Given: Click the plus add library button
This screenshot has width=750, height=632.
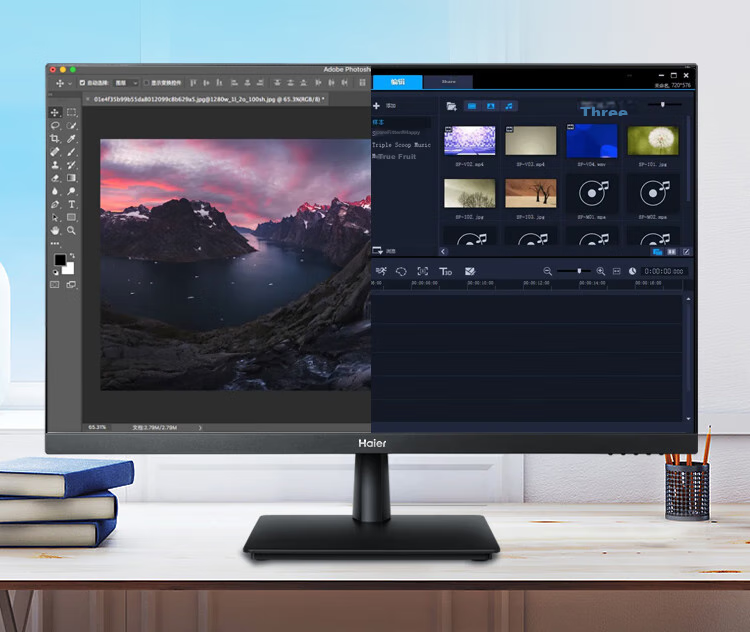Looking at the screenshot, I should click(376, 106).
